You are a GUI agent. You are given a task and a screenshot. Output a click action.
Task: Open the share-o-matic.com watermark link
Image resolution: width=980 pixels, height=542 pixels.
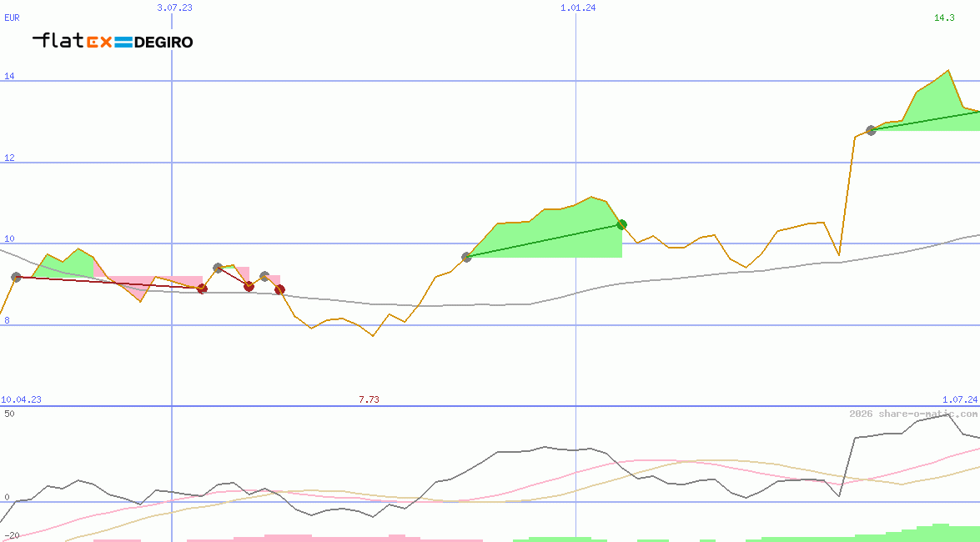pos(912,414)
